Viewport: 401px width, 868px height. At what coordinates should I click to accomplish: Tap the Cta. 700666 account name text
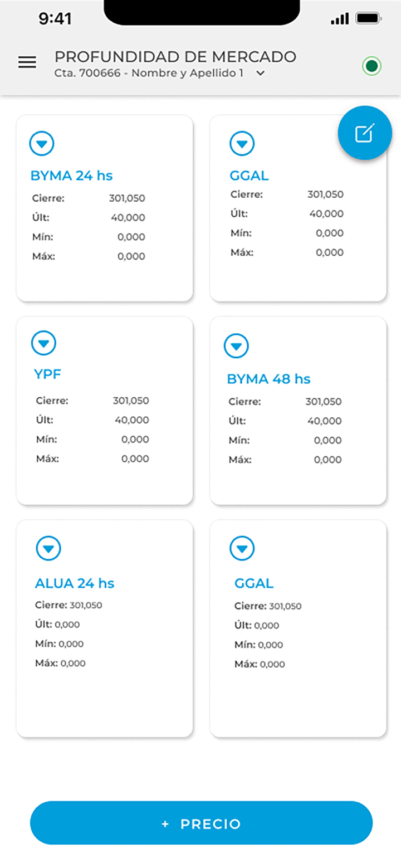(149, 73)
